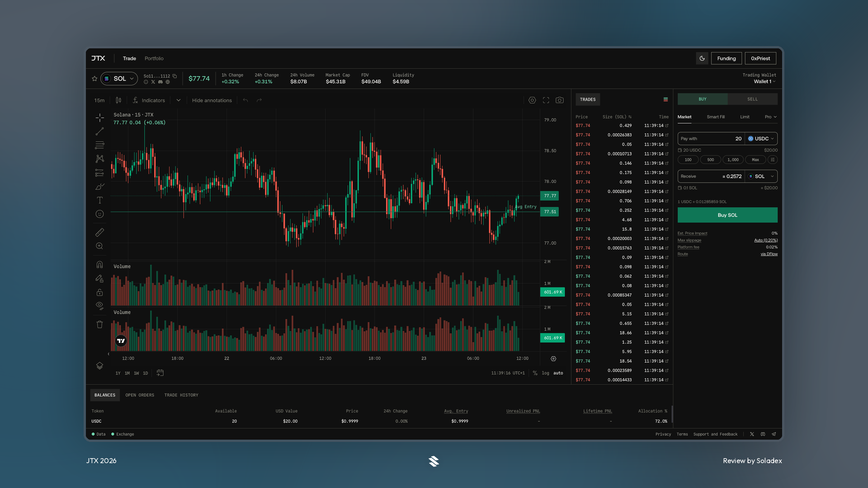Toggle dark mode moon icon
Screen dimensions: 868x488
click(x=702, y=58)
